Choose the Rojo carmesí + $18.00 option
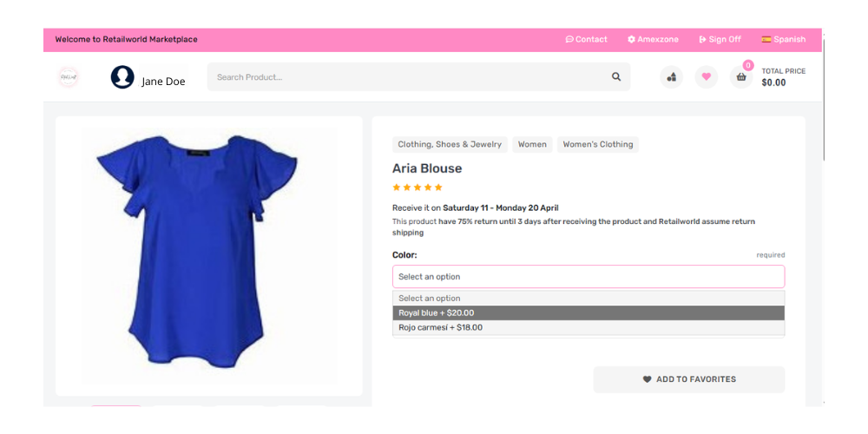Image resolution: width=868 pixels, height=434 pixels. (x=589, y=327)
